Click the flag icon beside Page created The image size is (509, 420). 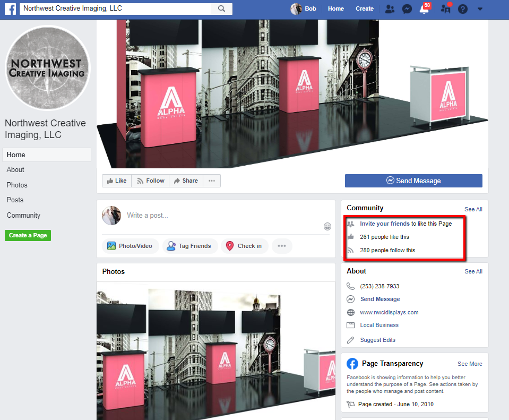pyautogui.click(x=351, y=405)
